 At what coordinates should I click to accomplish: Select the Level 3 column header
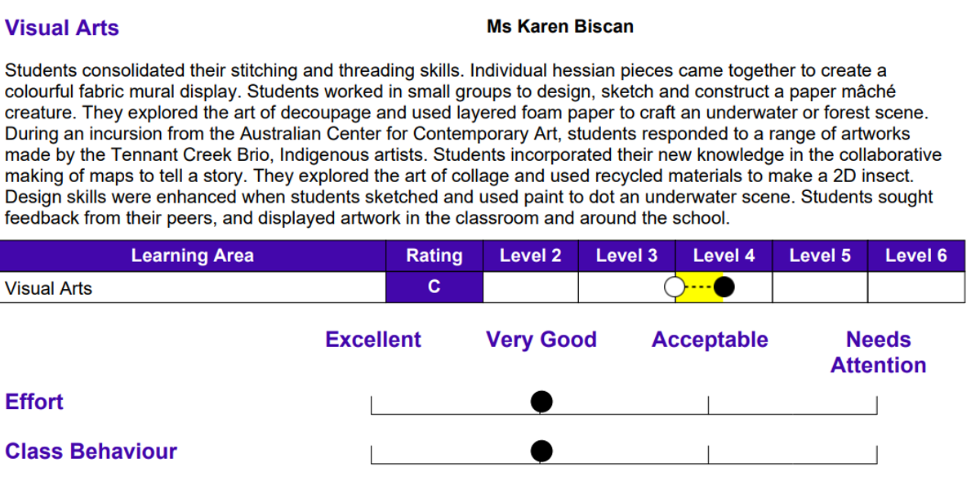pos(626,256)
